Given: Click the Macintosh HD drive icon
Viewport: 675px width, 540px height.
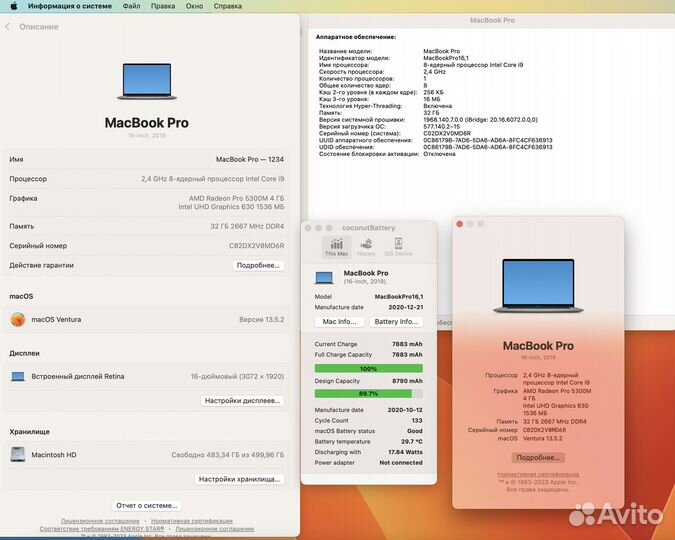Looking at the screenshot, I should pos(18,454).
